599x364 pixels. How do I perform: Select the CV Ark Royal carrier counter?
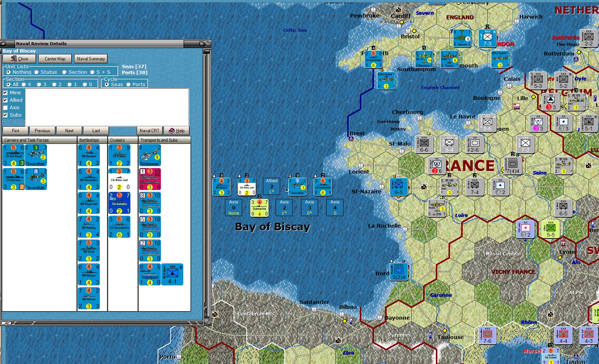[14, 155]
